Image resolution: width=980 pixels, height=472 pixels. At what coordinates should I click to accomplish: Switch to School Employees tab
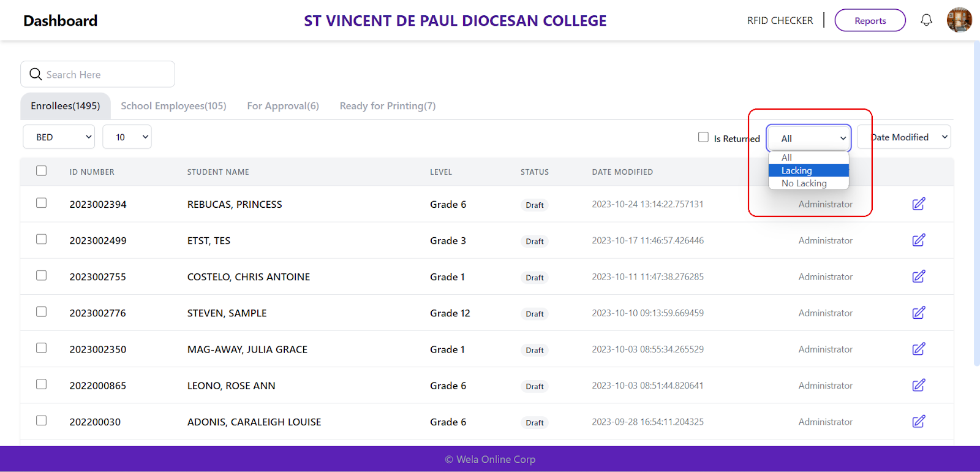point(173,106)
